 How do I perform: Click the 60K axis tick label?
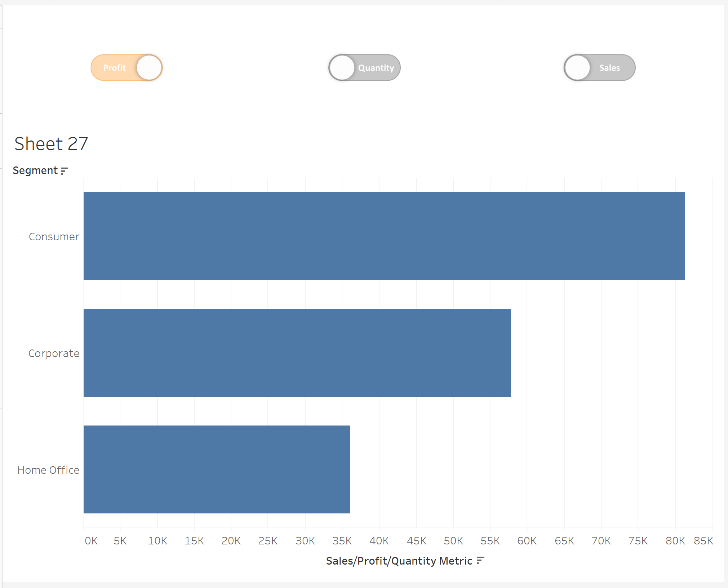(527, 541)
